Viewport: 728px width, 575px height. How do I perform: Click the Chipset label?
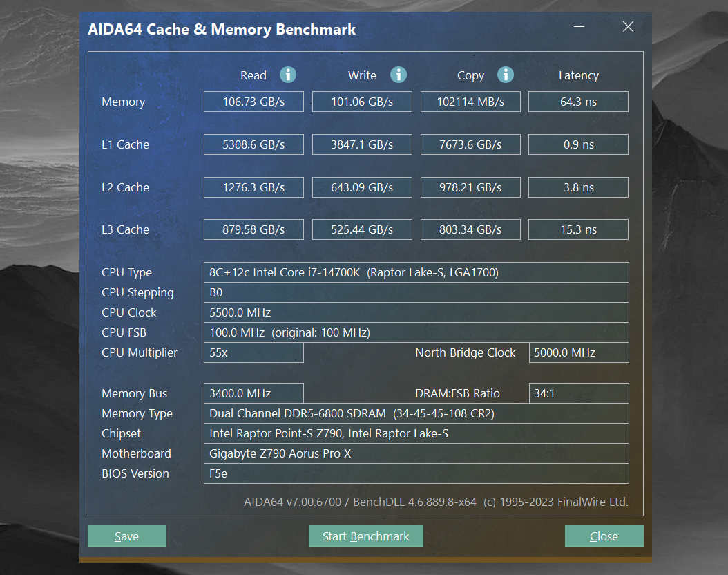(121, 434)
